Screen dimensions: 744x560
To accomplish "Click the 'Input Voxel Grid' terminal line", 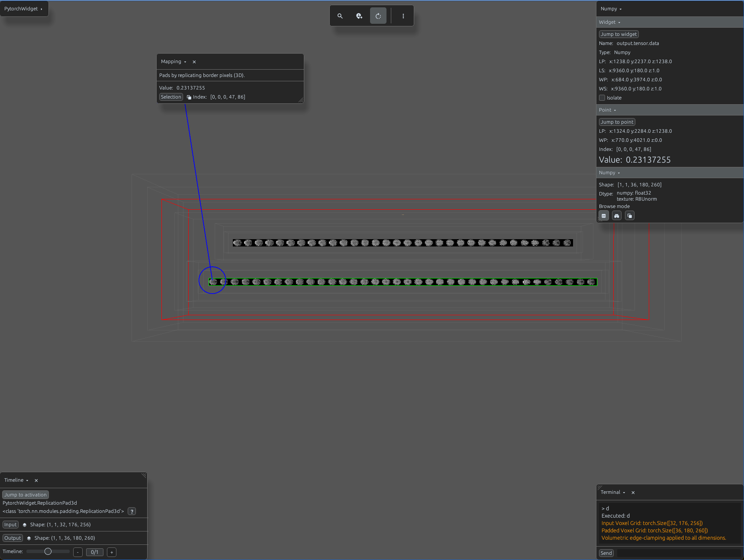I will [652, 523].
